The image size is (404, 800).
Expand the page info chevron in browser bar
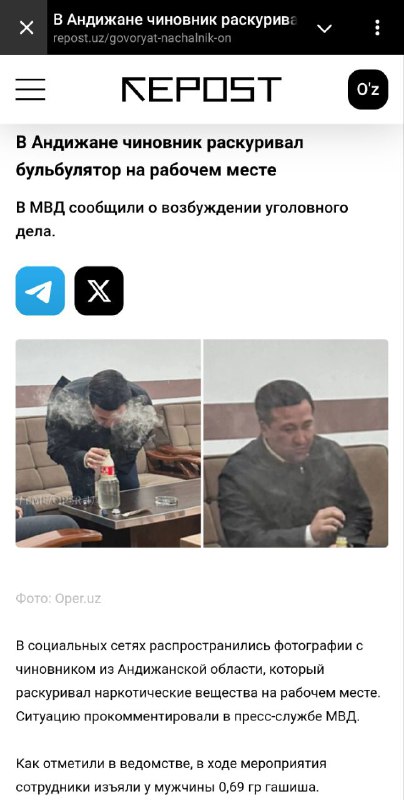324,28
